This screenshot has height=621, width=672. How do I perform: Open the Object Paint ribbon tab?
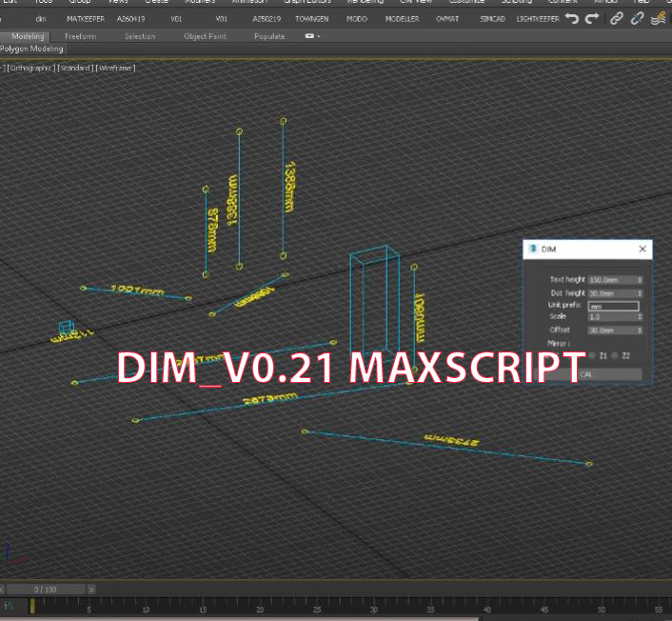click(205, 36)
